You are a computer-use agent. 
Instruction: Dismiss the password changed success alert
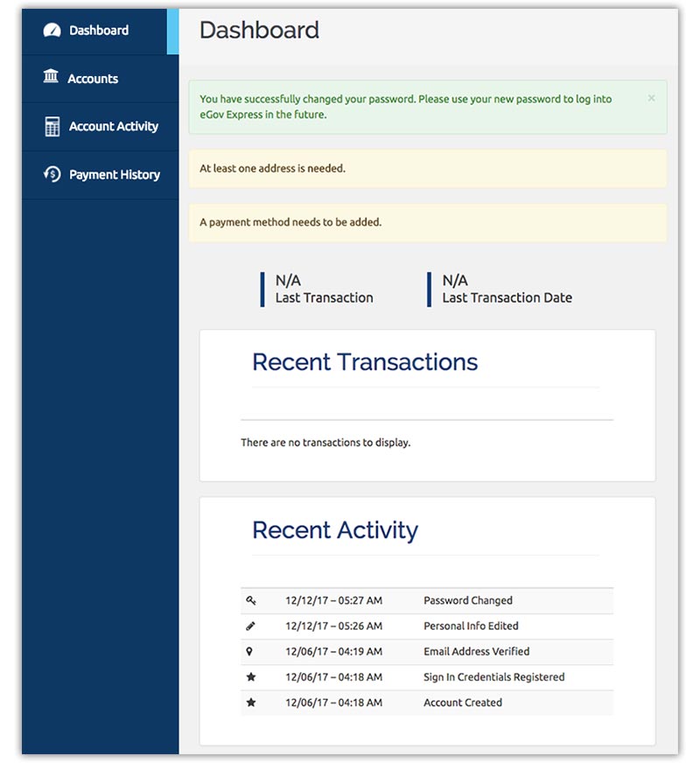(651, 98)
